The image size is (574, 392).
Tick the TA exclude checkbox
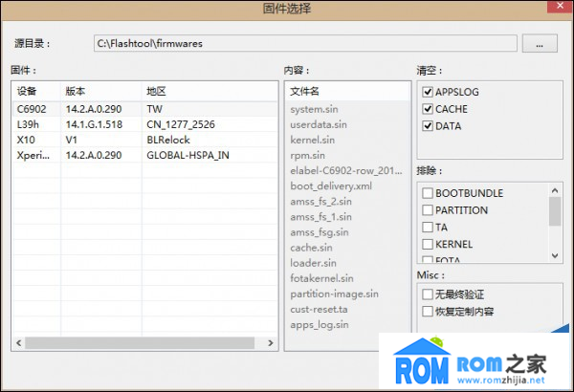click(428, 228)
